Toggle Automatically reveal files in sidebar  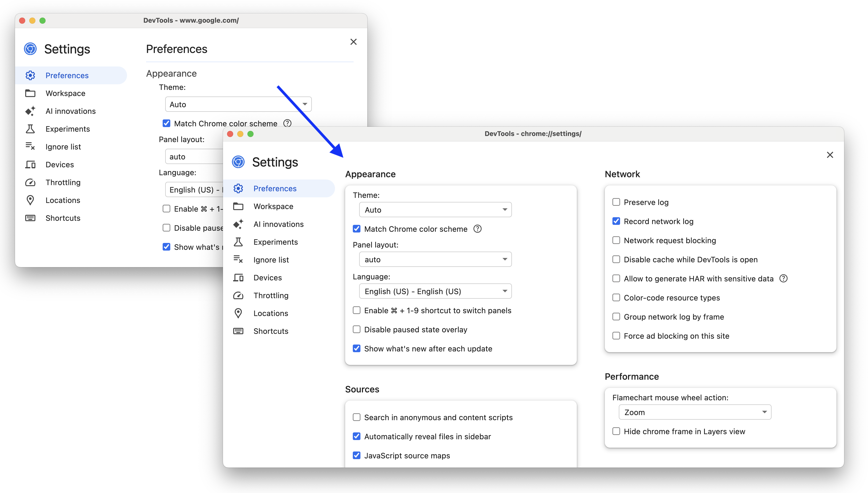click(356, 436)
